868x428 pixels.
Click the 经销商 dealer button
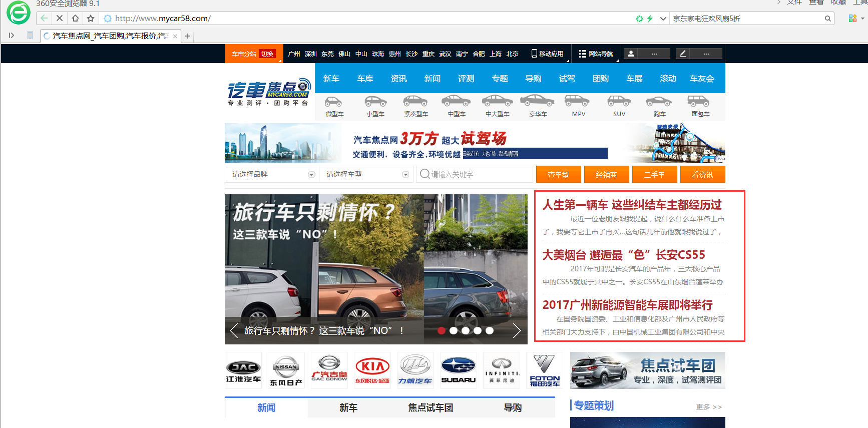[x=606, y=174]
